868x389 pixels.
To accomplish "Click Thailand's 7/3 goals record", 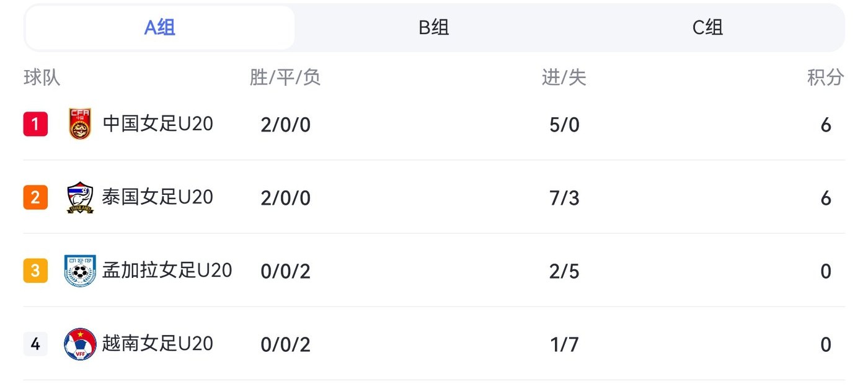I will click(x=564, y=198).
